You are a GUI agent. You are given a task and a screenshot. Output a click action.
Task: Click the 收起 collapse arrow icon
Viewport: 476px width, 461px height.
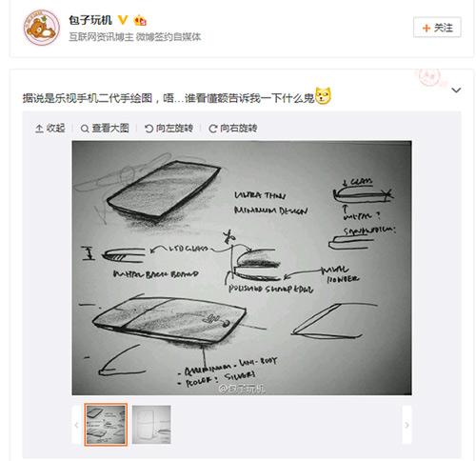pyautogui.click(x=39, y=129)
